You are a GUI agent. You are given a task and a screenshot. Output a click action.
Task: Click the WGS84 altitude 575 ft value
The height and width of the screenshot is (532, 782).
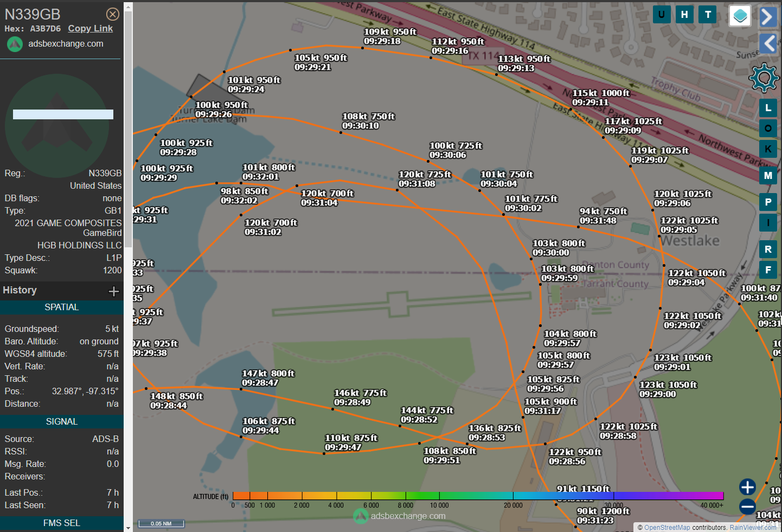108,354
